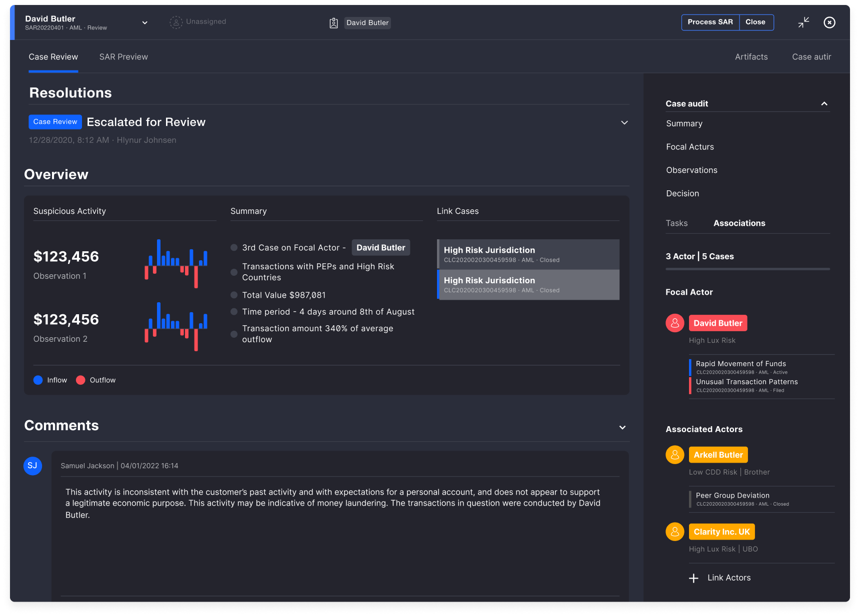Select the highlighted High Risk Jurisdiction linked case
The width and height of the screenshot is (859, 616).
(528, 285)
